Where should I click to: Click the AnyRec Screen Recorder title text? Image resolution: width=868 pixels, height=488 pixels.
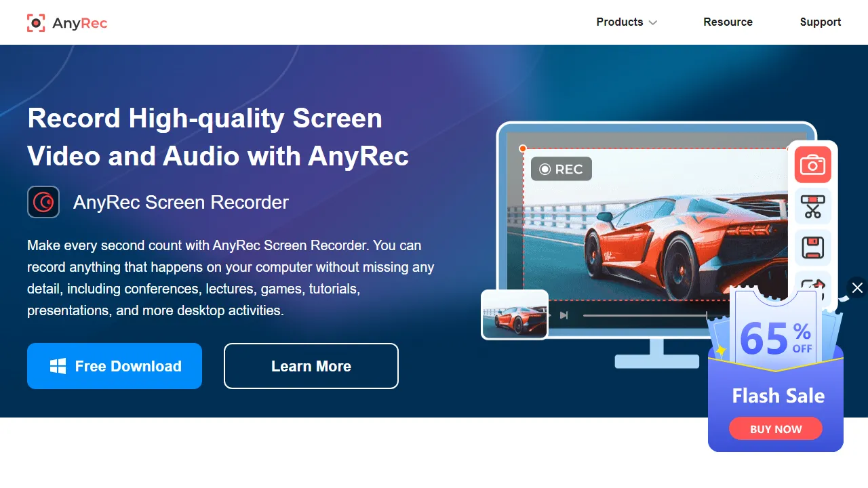[x=181, y=202]
